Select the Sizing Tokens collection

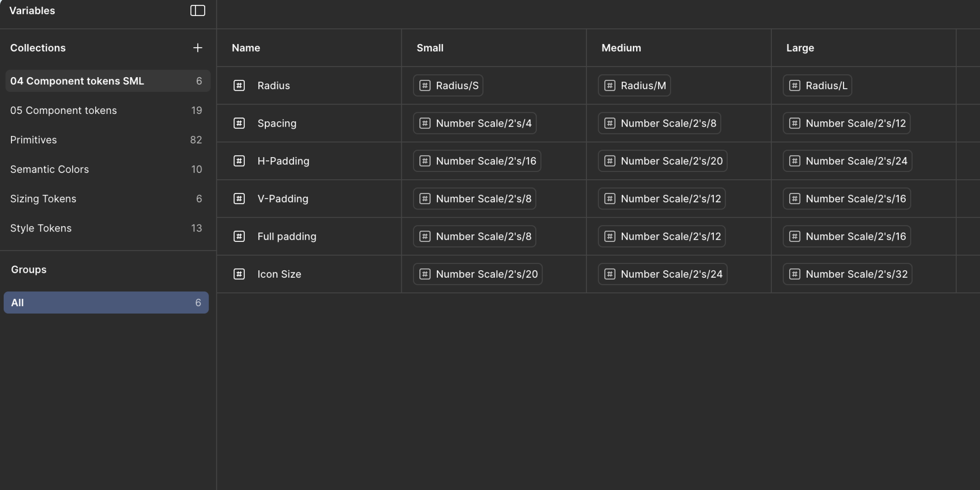tap(43, 199)
